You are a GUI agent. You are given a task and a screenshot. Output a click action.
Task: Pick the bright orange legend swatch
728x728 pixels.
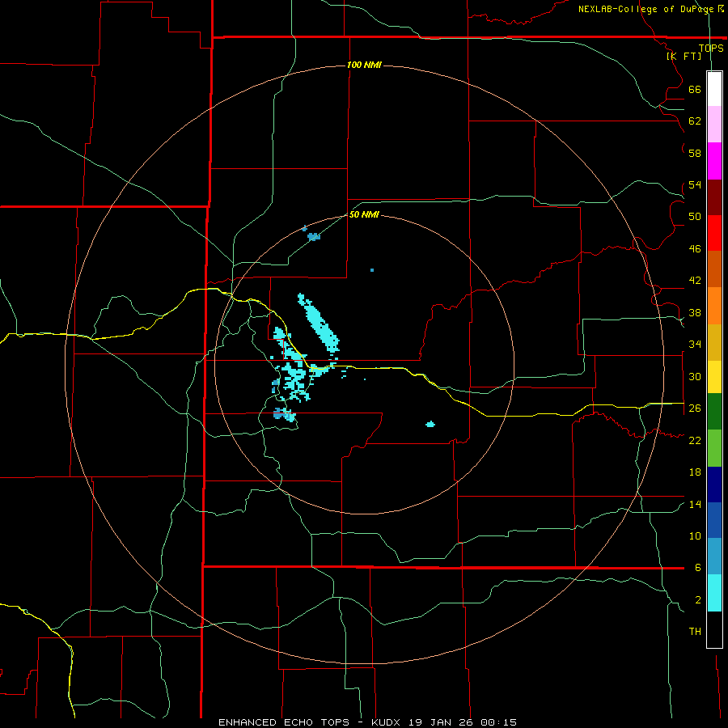pyautogui.click(x=714, y=306)
